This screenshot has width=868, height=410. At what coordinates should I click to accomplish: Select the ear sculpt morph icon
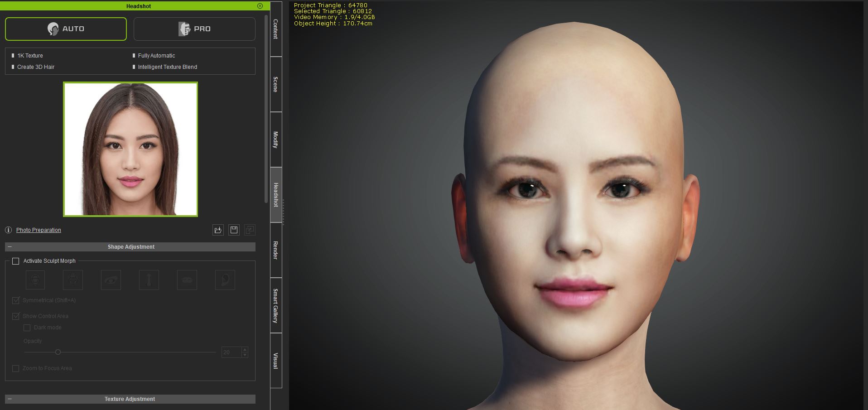225,280
